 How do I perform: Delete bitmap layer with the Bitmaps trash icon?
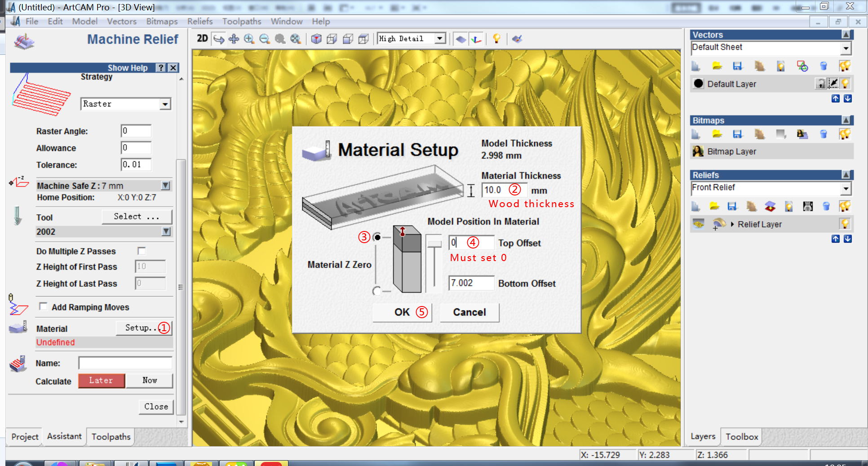(x=823, y=134)
